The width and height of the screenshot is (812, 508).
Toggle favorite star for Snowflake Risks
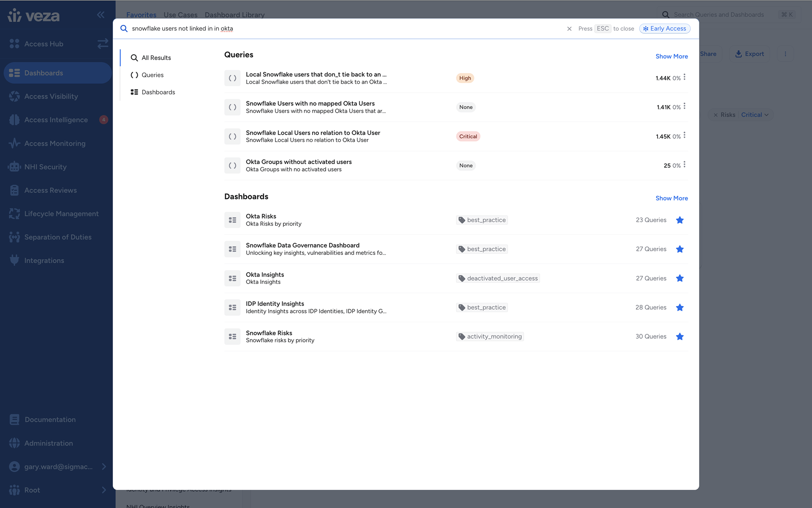679,336
